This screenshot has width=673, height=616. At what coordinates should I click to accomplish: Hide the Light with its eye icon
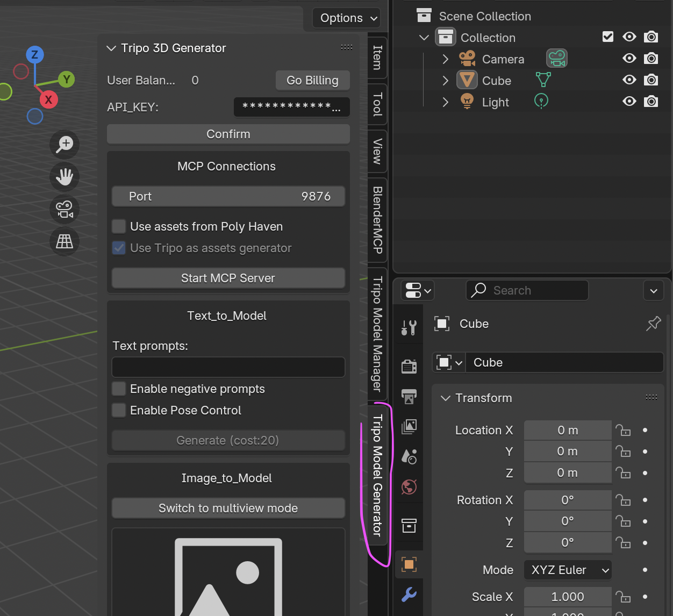coord(629,101)
